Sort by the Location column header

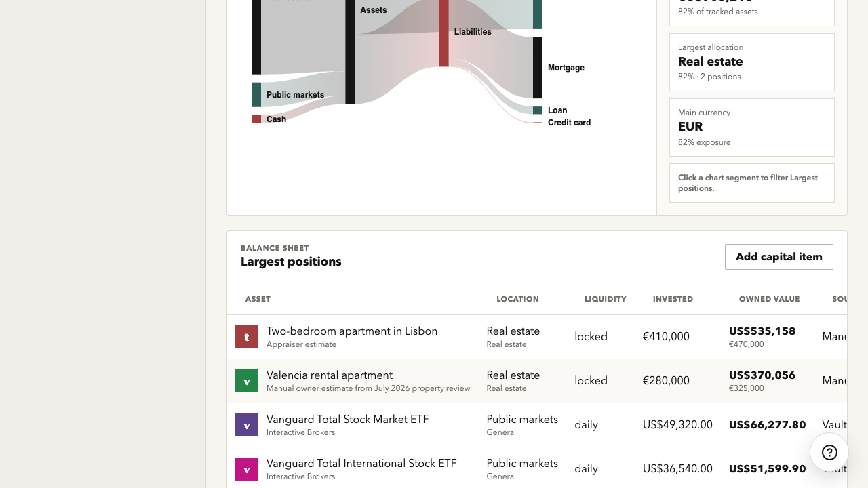pyautogui.click(x=517, y=299)
